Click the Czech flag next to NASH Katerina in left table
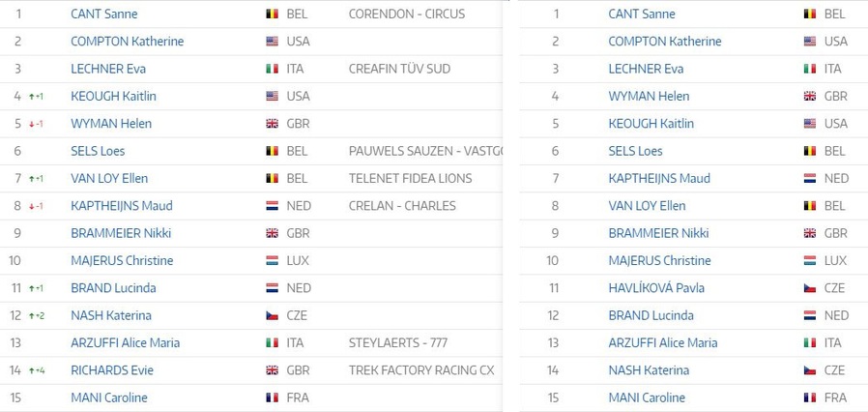The width and height of the screenshot is (868, 412). (272, 315)
